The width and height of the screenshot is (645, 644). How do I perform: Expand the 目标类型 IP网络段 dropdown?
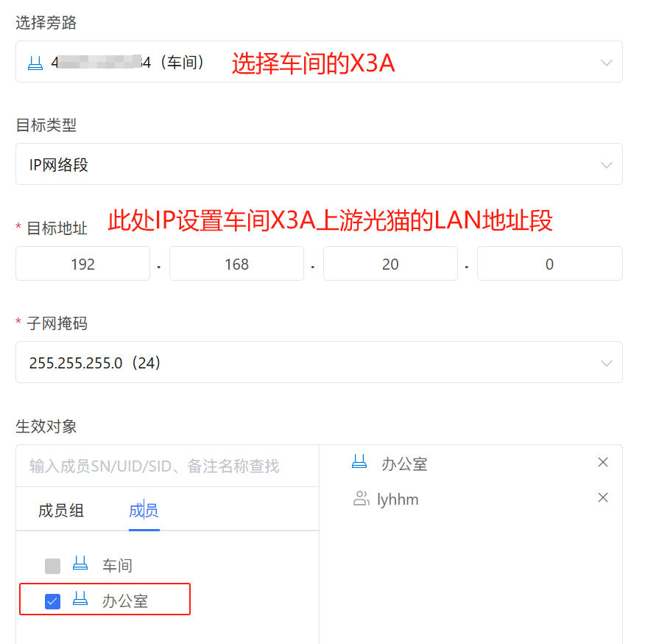[606, 164]
